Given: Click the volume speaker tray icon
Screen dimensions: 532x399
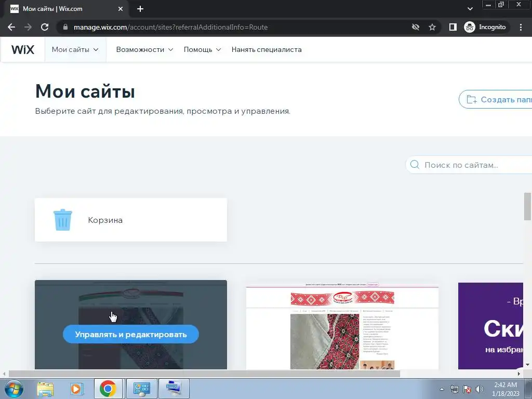Looking at the screenshot, I should (x=480, y=389).
